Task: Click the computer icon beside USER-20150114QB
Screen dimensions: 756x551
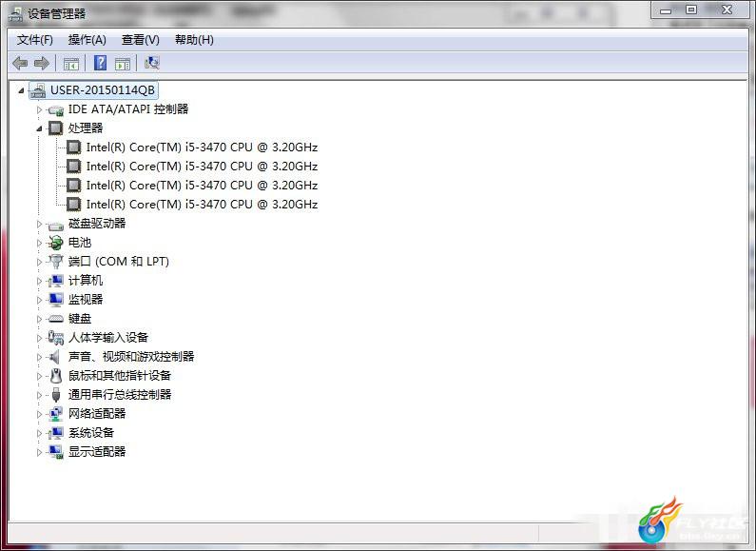Action: tap(38, 90)
